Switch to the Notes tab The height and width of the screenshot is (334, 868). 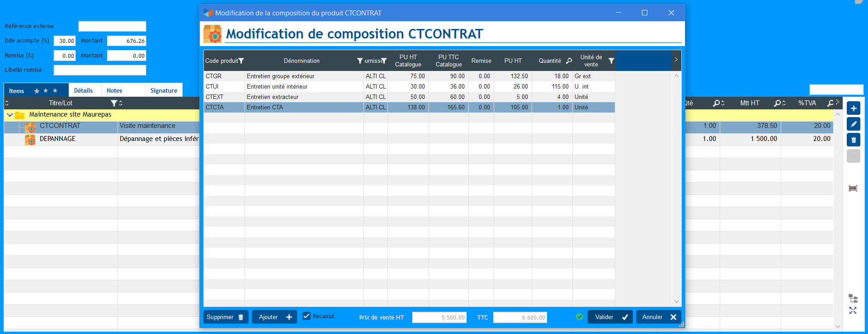[x=114, y=91]
